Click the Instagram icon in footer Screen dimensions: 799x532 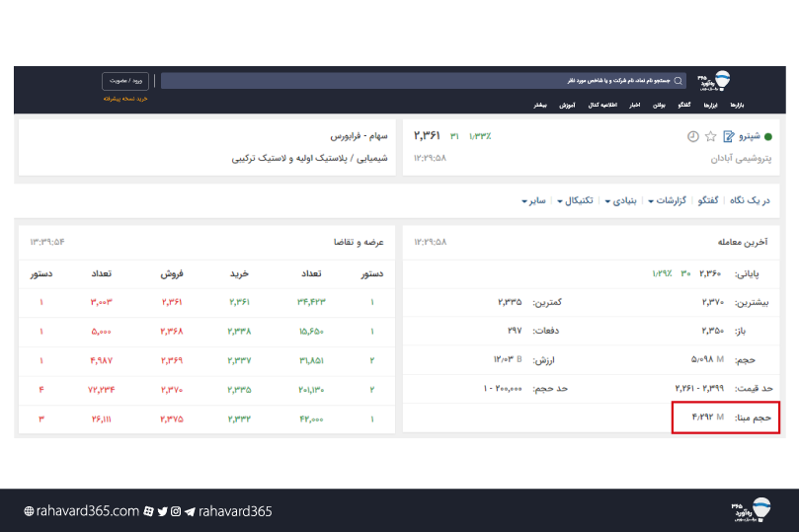click(x=176, y=511)
